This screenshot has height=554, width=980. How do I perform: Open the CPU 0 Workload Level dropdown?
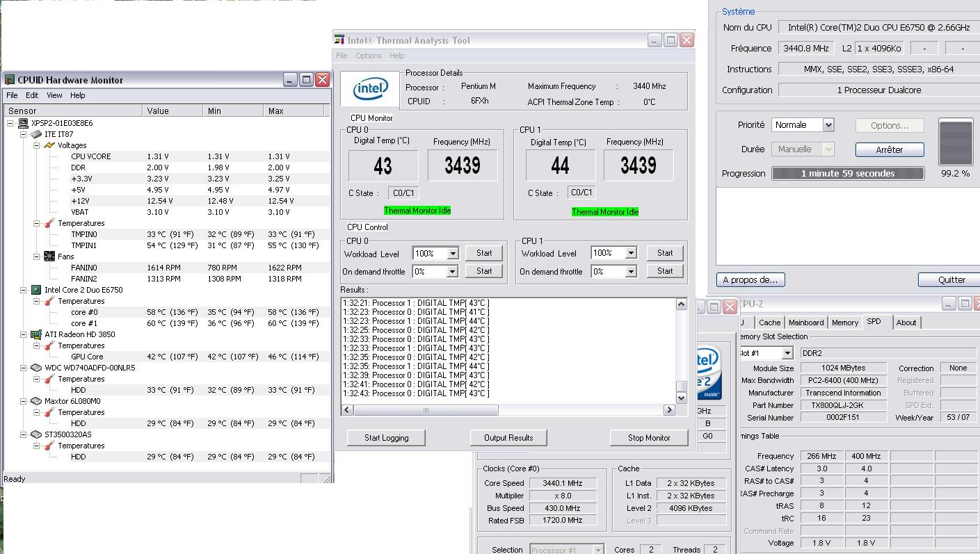(x=452, y=254)
